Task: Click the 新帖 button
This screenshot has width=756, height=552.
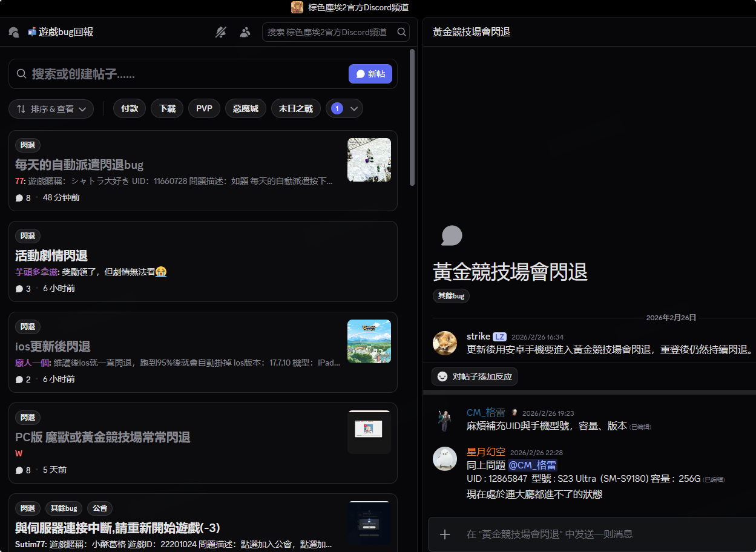Action: tap(370, 74)
